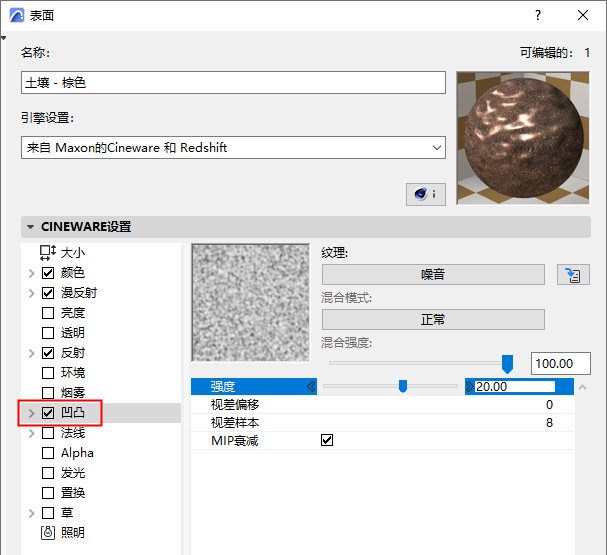
Task: Click the 混合强度 slider handle
Action: click(x=507, y=364)
